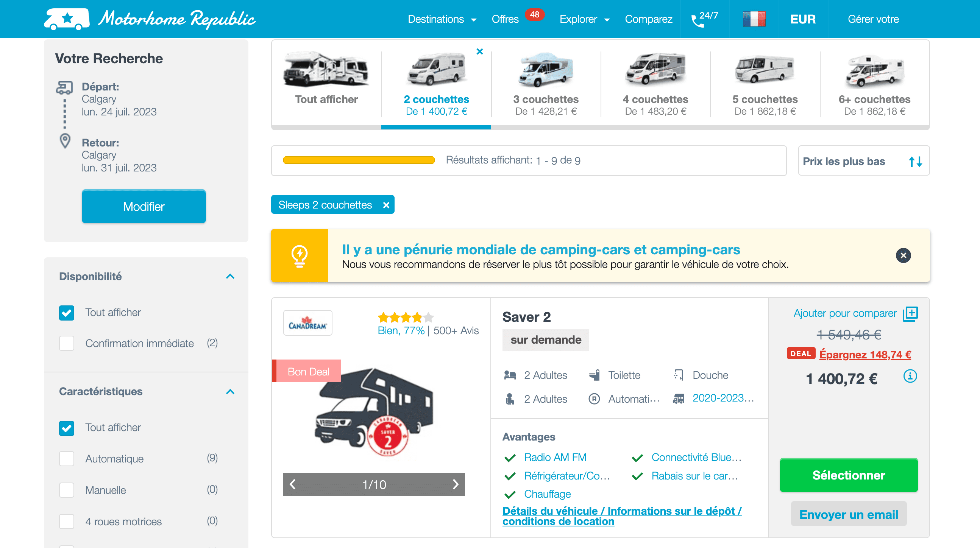
Task: Check Confirmation immédiate filter
Action: point(67,343)
